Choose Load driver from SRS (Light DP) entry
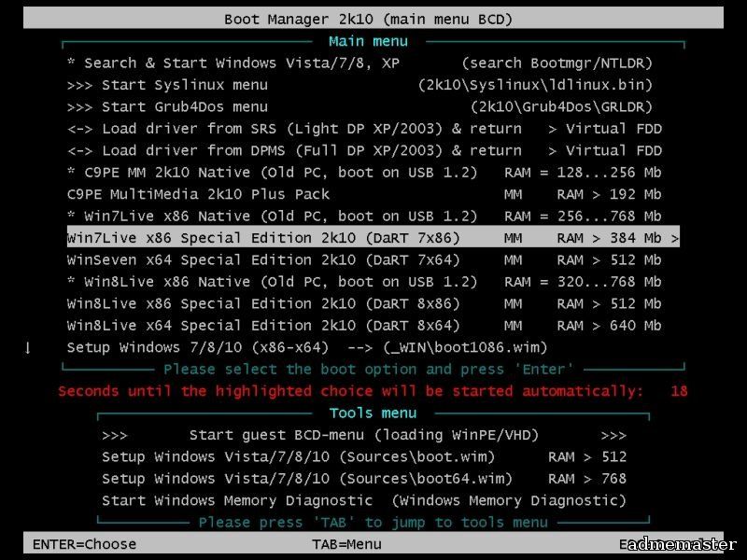This screenshot has height=560, width=747. 364,129
